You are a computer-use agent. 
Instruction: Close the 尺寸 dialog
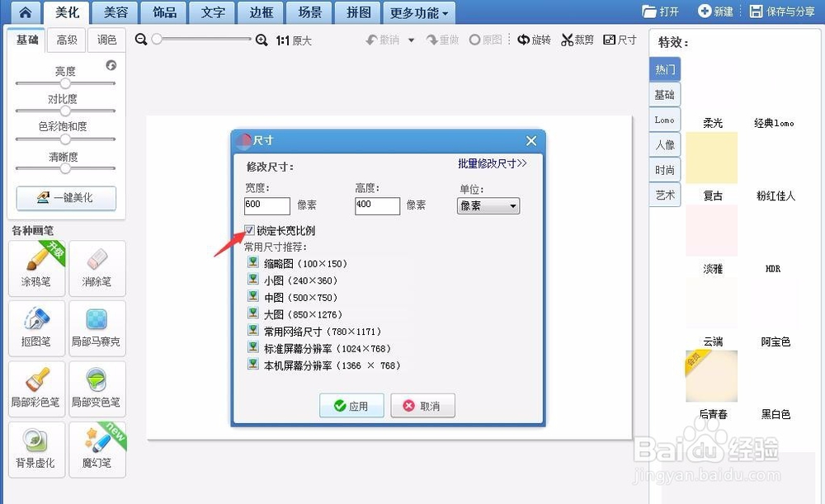[x=530, y=140]
